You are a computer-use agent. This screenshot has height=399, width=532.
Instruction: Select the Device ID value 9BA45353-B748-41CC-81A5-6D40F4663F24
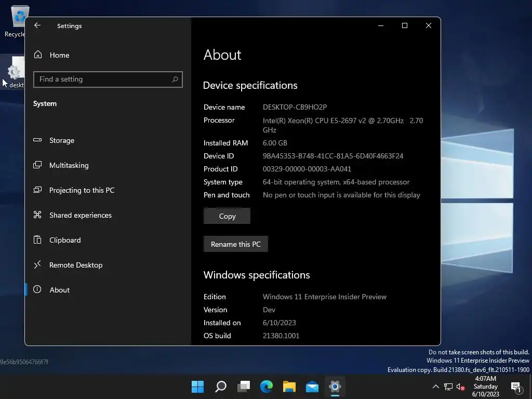(333, 156)
